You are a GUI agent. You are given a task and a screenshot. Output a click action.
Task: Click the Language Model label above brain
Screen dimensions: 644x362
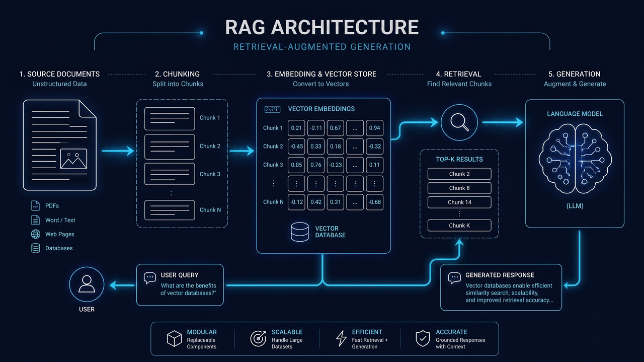(575, 114)
